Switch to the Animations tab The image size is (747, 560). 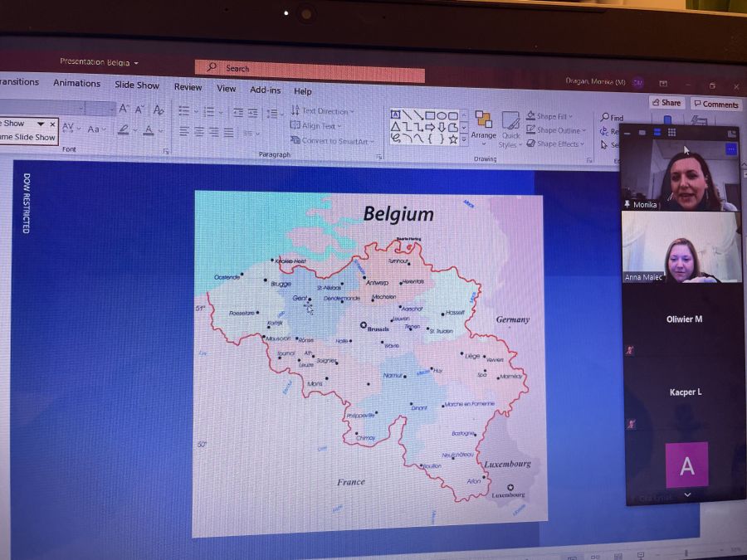coord(76,83)
